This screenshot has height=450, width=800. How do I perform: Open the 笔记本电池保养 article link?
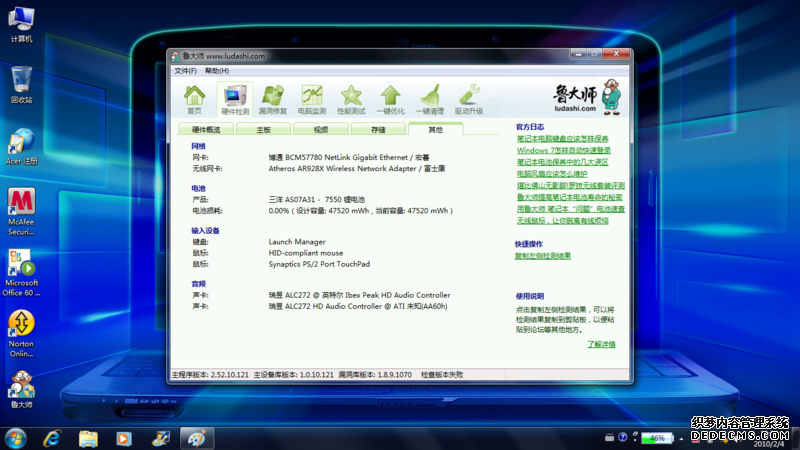(562, 162)
